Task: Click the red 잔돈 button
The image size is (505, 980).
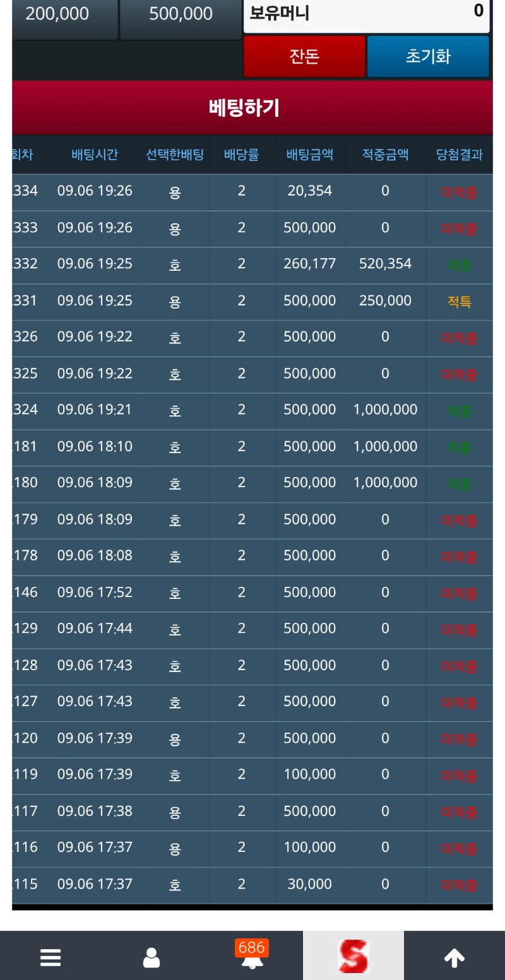Action: point(304,56)
